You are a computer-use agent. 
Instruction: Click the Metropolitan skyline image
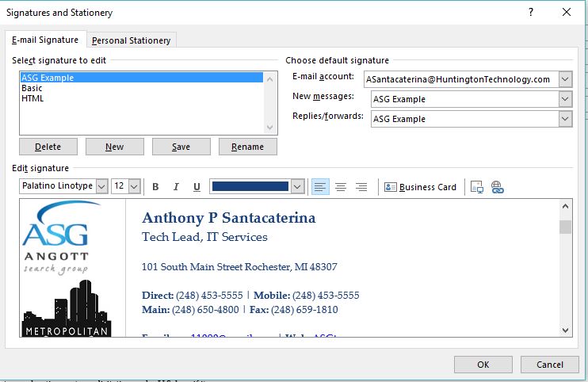point(67,308)
